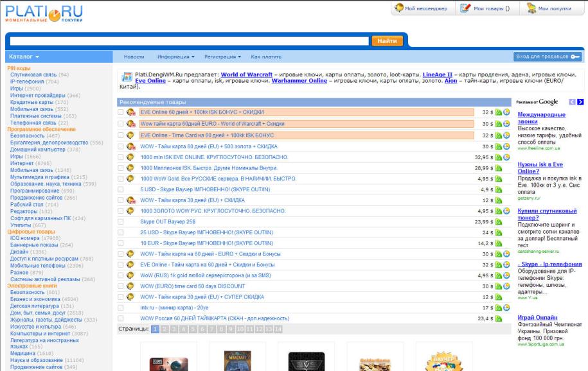Tick the checkbox for intv.ru (минир карта)
The image size is (588, 371).
point(120,307)
